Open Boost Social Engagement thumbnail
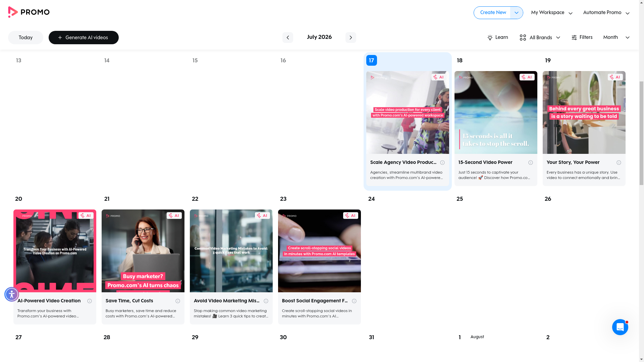The height and width of the screenshot is (362, 644). pyautogui.click(x=319, y=251)
